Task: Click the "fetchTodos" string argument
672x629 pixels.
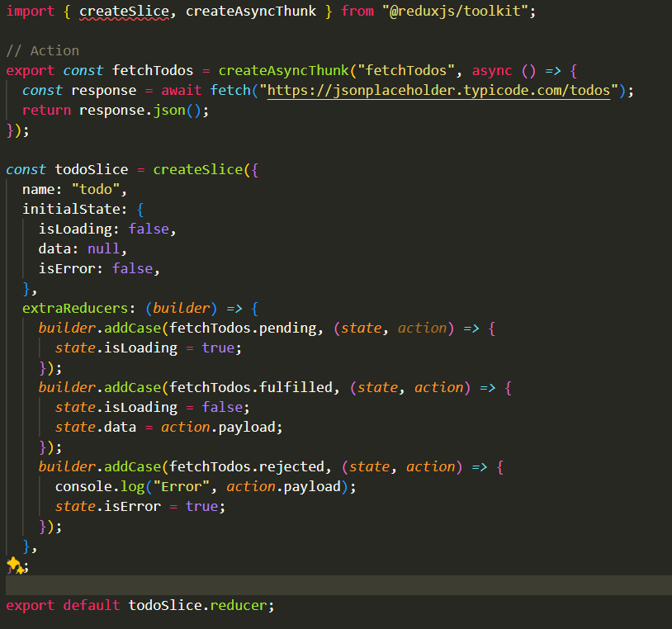Action: click(406, 71)
